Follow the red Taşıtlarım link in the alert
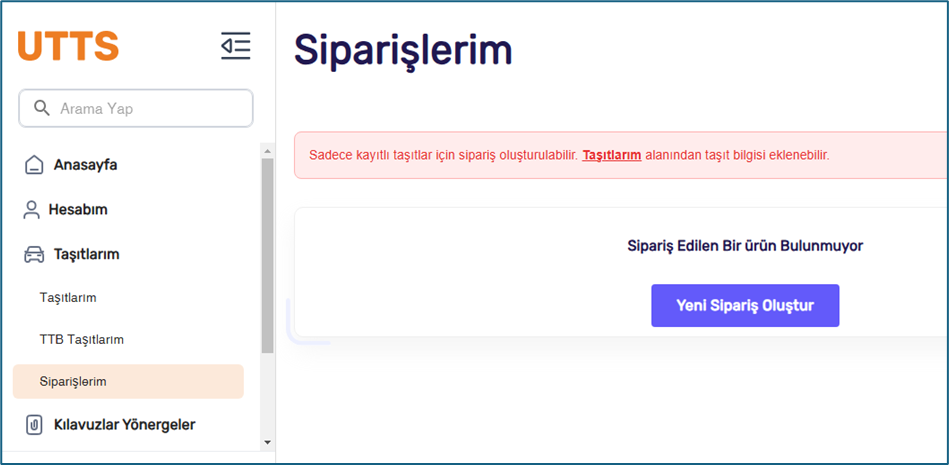The width and height of the screenshot is (949, 465). coord(612,155)
